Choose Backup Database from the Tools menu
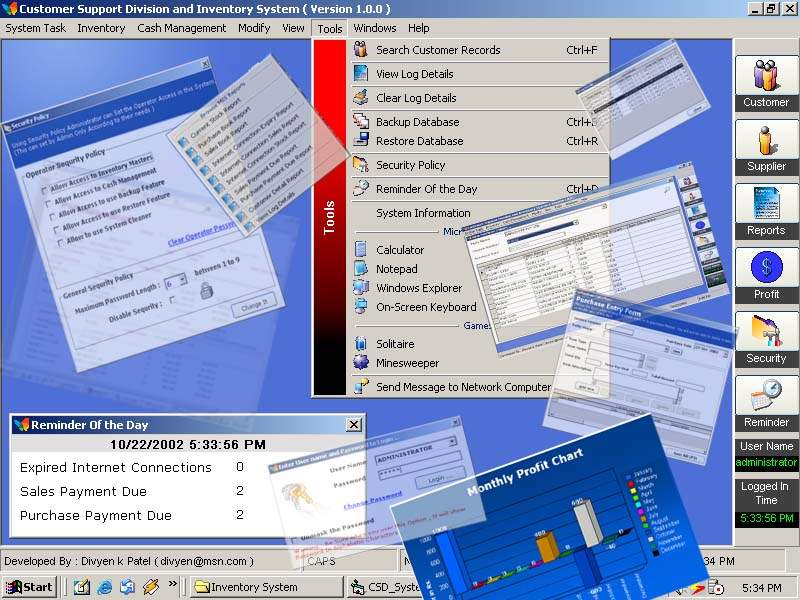 417,122
